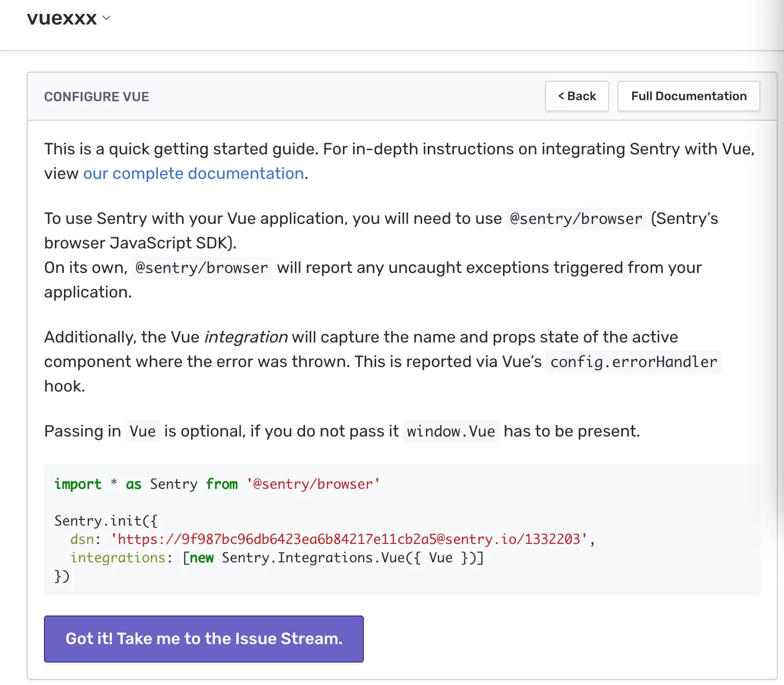Click the dsn URL string in code block
Screen dimensions: 784x685
[349, 539]
